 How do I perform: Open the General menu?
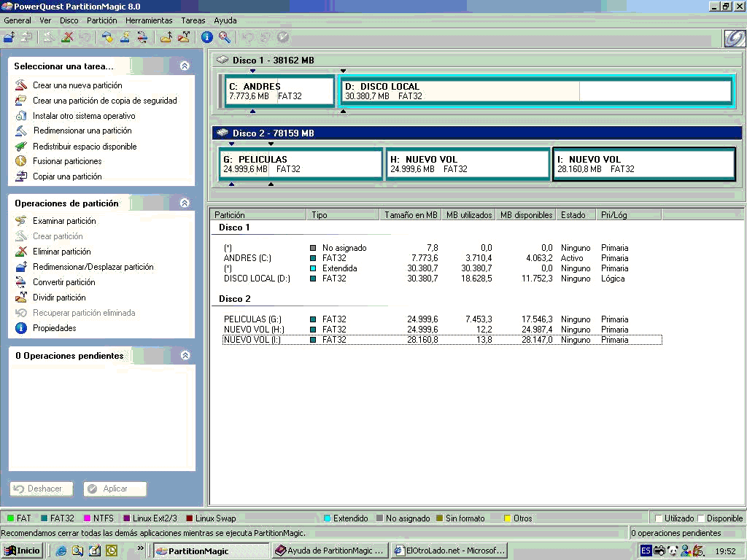[x=18, y=20]
